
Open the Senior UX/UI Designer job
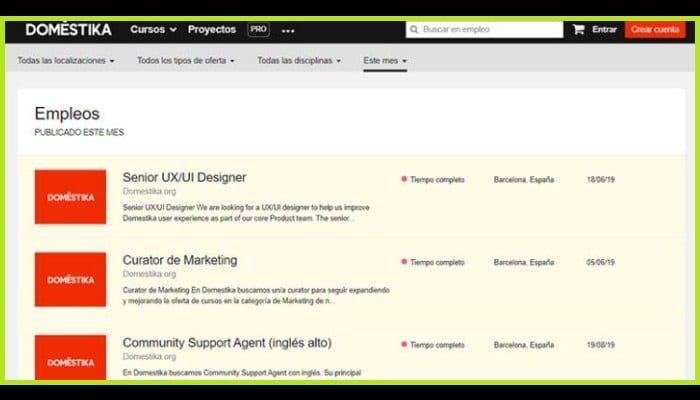[x=184, y=177]
